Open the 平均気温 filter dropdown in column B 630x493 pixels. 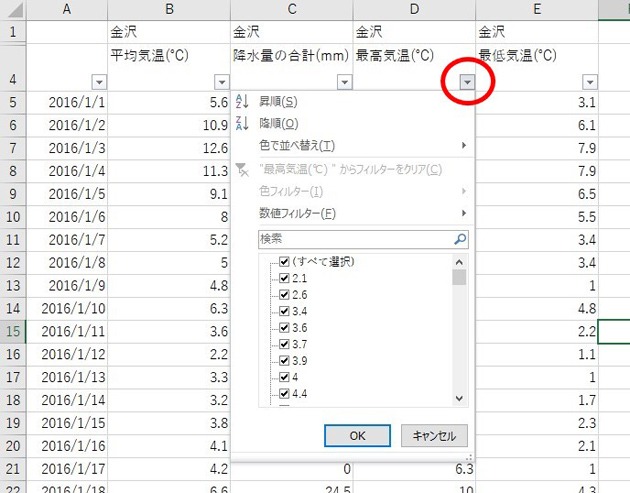[221, 82]
